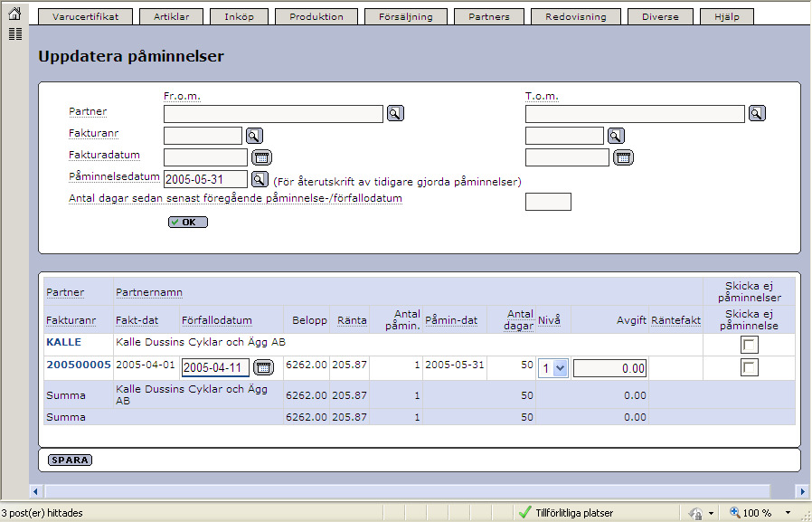Open the Inköp menu tab

(x=240, y=16)
